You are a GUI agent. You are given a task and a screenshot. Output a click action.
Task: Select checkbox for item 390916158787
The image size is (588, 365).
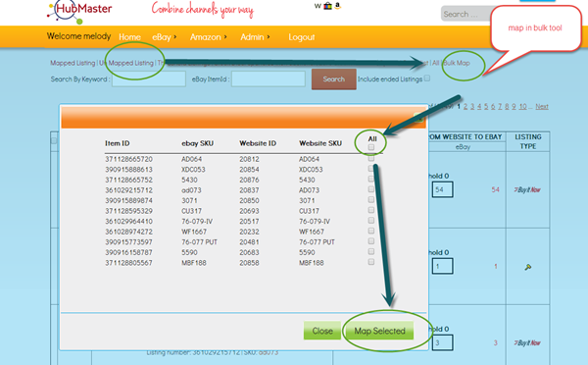click(371, 251)
